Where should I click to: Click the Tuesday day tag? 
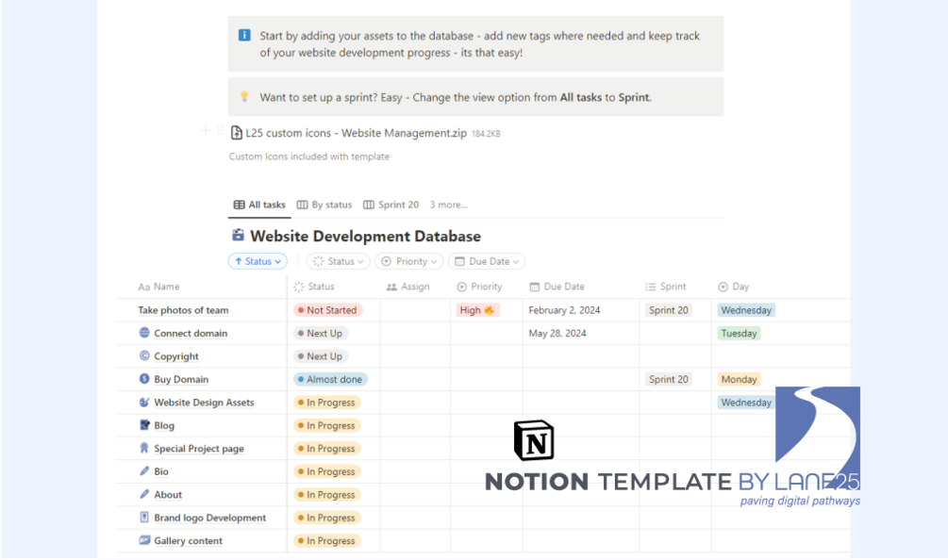click(x=739, y=333)
